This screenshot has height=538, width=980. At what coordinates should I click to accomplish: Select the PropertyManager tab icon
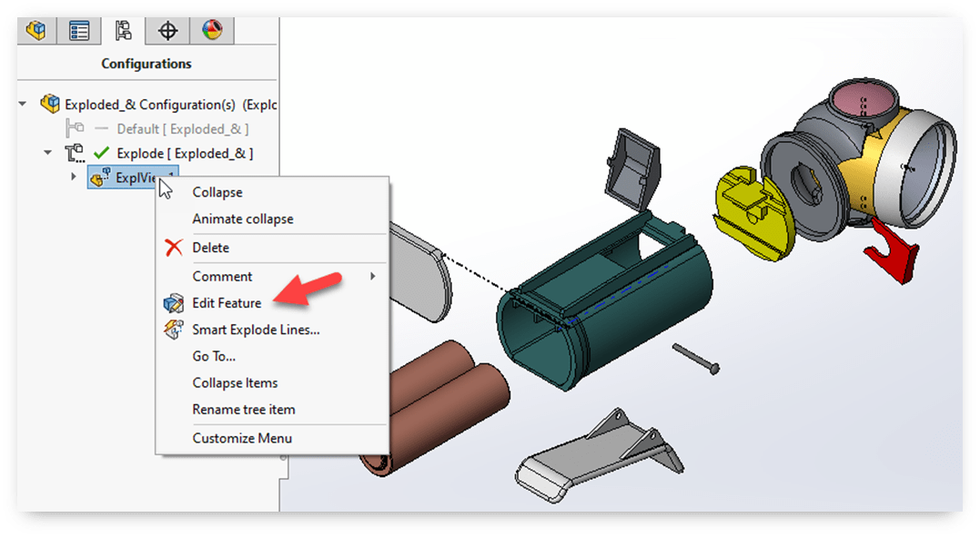[x=78, y=30]
